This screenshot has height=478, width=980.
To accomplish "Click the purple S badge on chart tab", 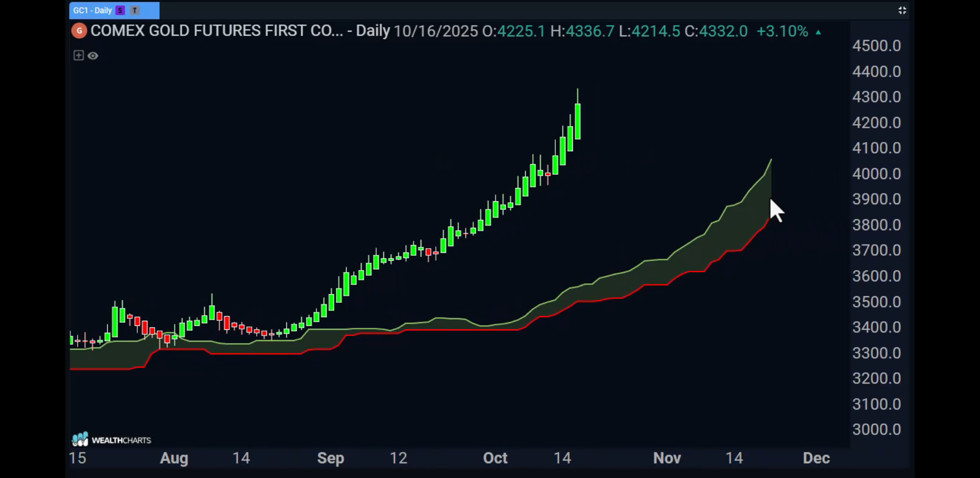I will point(120,10).
